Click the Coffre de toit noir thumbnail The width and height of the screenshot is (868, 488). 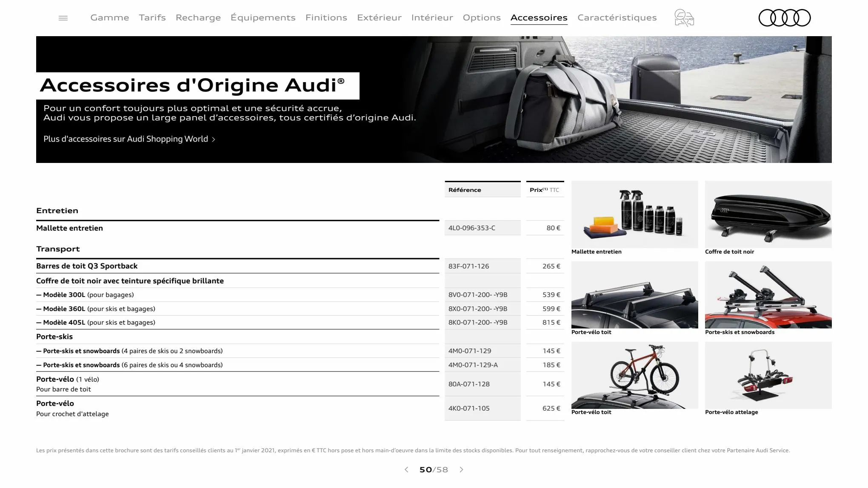pyautogui.click(x=768, y=214)
